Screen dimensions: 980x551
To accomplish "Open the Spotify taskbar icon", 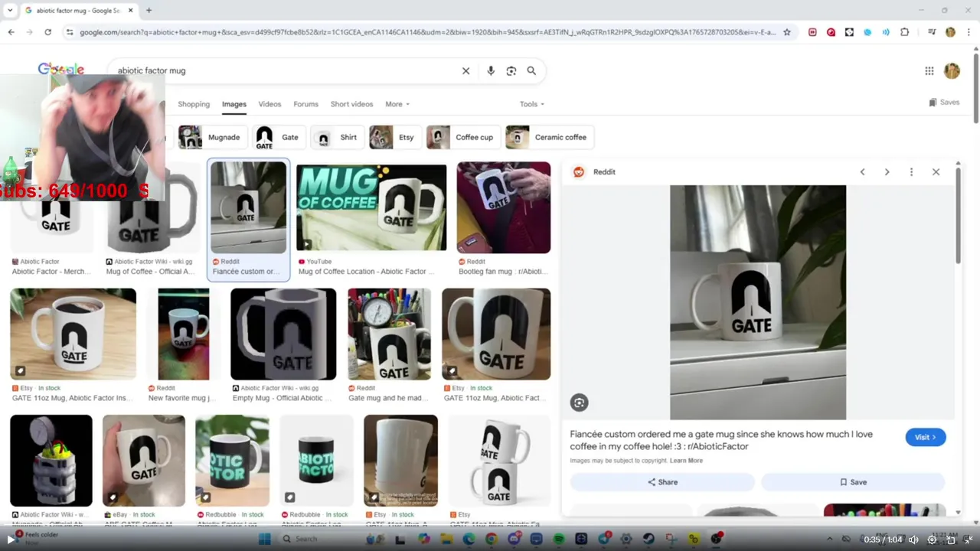I will 559,539.
